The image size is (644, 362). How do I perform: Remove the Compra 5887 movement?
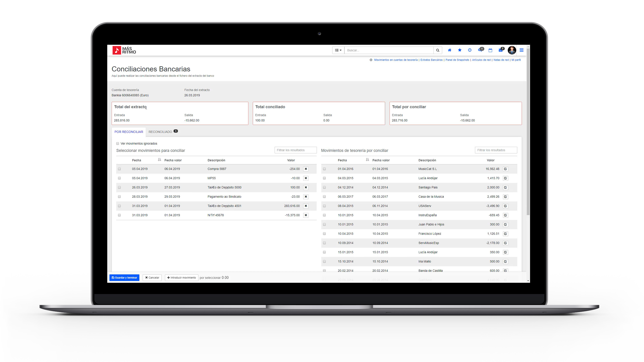[x=306, y=169]
